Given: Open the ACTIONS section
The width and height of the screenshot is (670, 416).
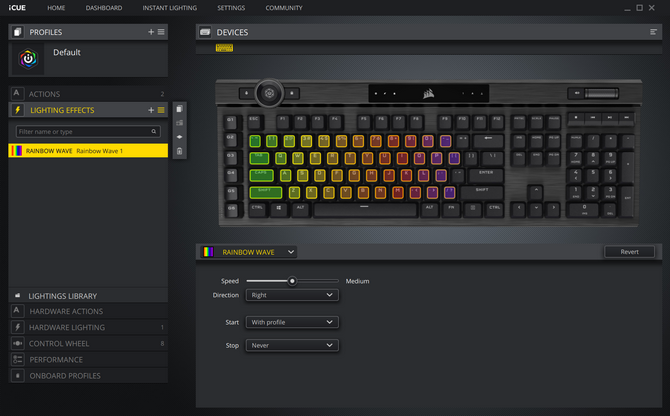Looking at the screenshot, I should point(88,94).
